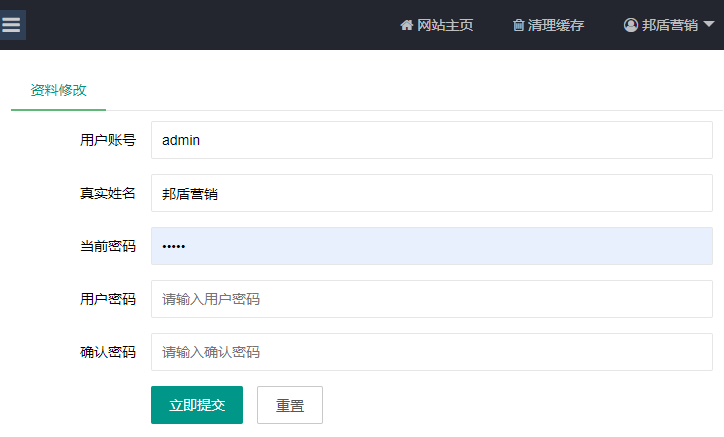Click the 邦盾营销 username in header
724x437 pixels.
670,25
